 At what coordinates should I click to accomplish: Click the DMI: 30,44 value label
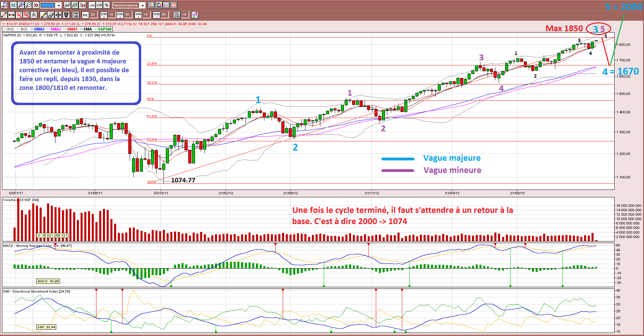pyautogui.click(x=46, y=327)
